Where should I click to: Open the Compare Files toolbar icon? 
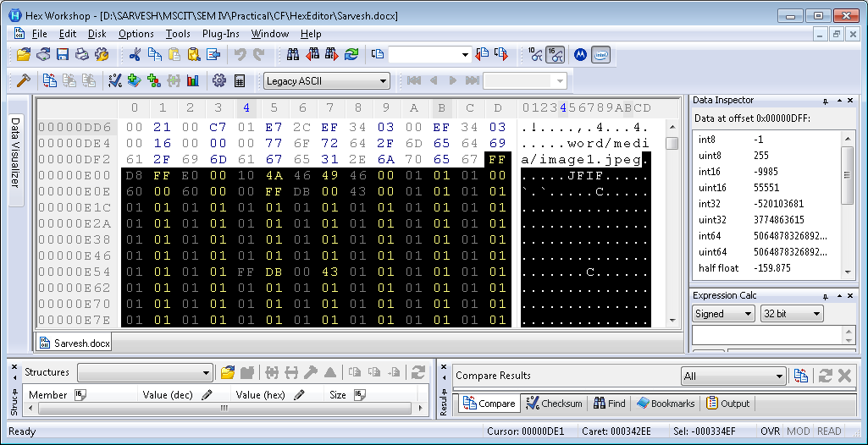50,80
